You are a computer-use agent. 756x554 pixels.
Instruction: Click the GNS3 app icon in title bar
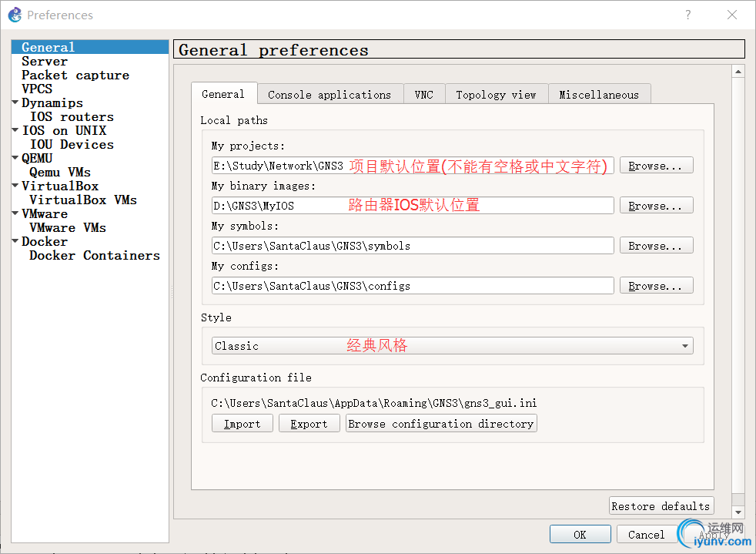(15, 15)
